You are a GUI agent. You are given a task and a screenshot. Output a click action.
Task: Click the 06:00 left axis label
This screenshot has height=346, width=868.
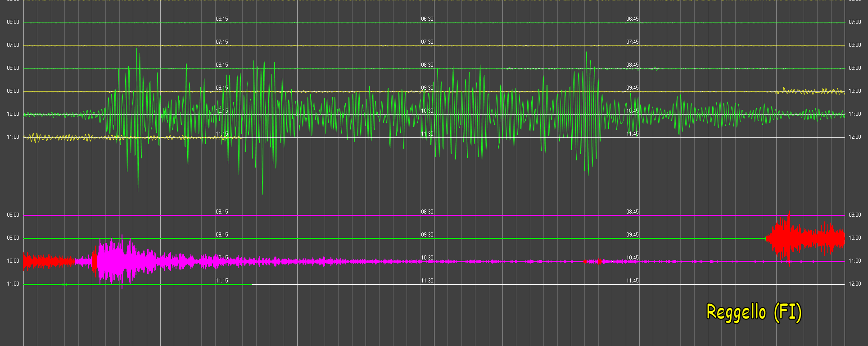pos(13,22)
